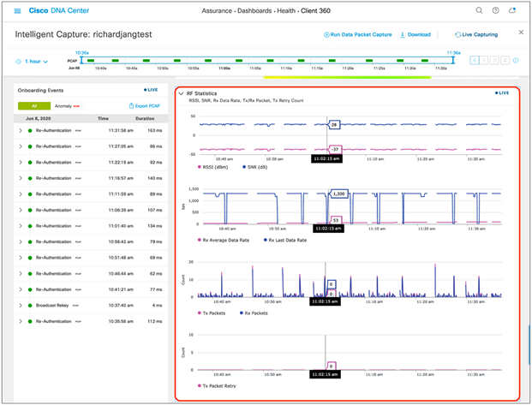Click the cloud notifications icon
532x405 pixels.
click(512, 10)
